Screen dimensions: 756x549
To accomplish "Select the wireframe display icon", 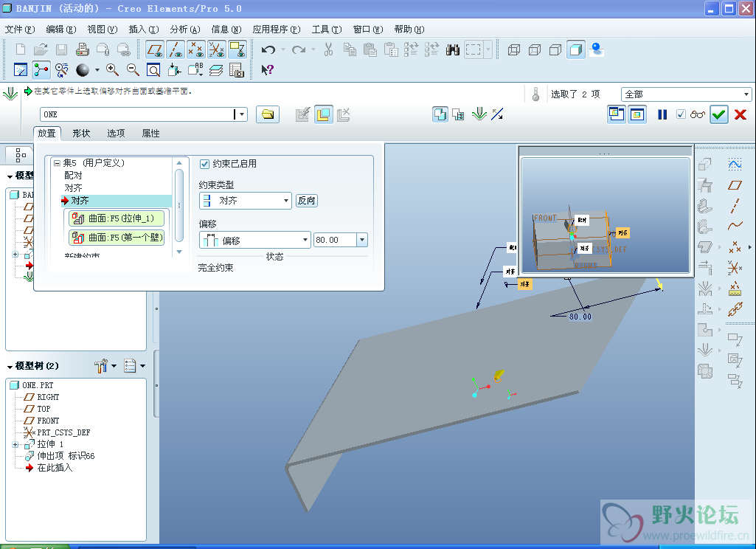I will pos(514,49).
